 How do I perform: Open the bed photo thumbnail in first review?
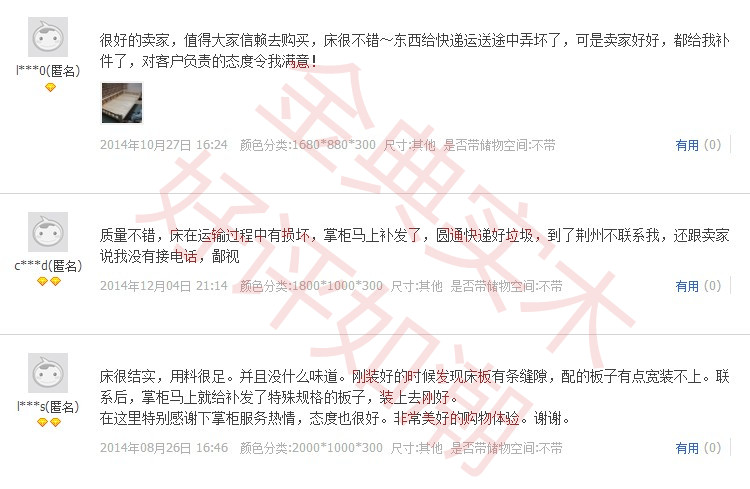point(122,103)
